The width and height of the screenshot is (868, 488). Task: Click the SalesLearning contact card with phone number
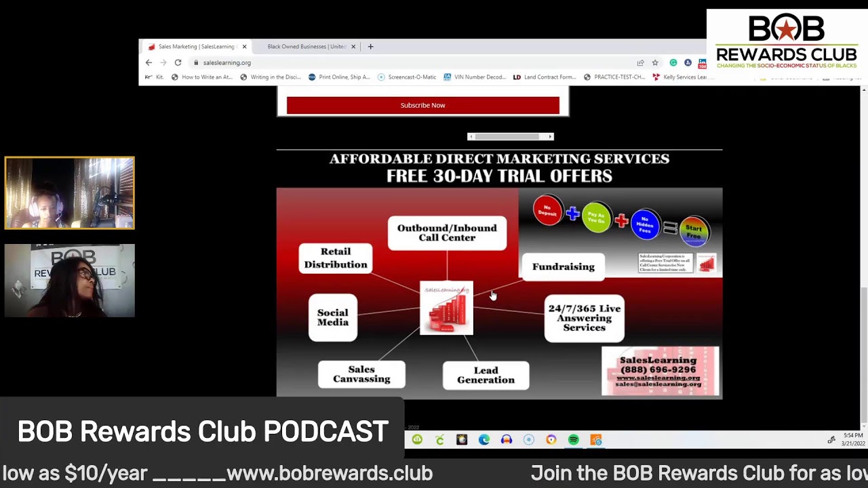coord(660,371)
